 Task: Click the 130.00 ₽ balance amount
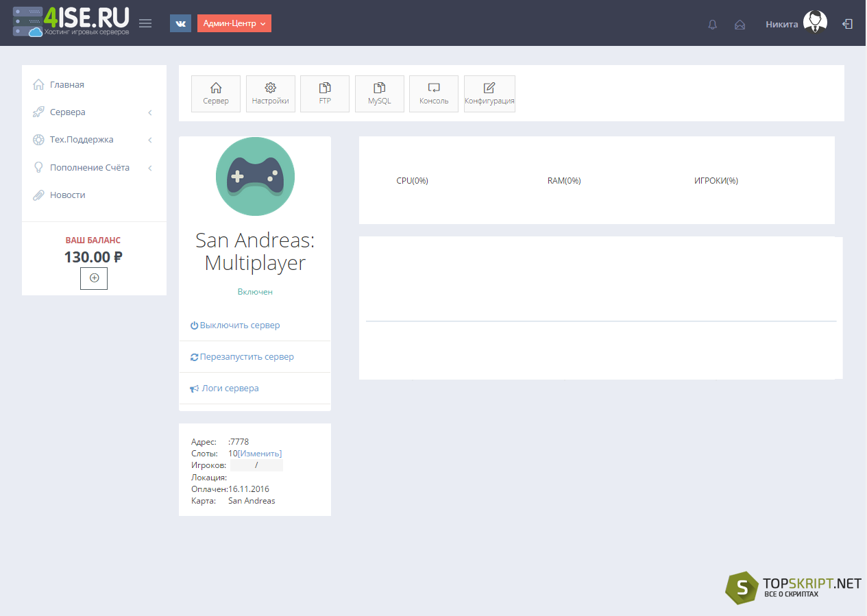[93, 257]
